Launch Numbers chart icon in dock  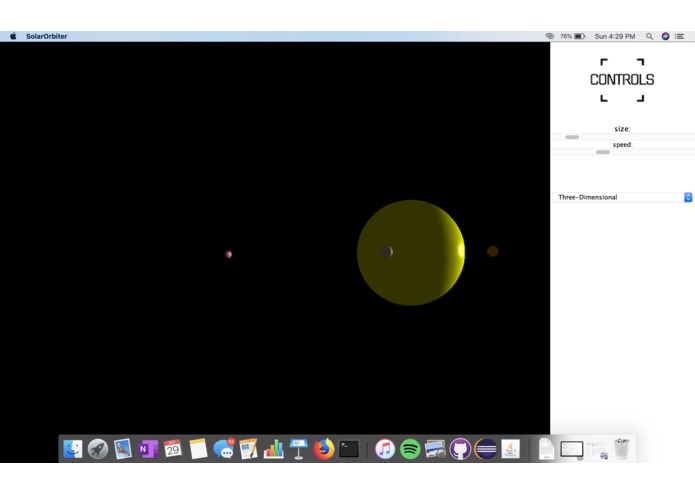pyautogui.click(x=273, y=449)
